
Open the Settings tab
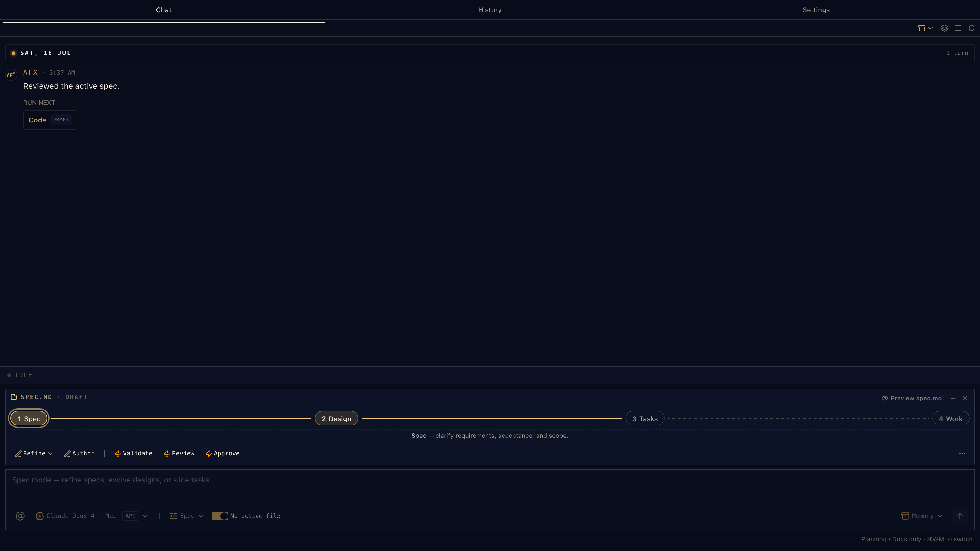[816, 10]
